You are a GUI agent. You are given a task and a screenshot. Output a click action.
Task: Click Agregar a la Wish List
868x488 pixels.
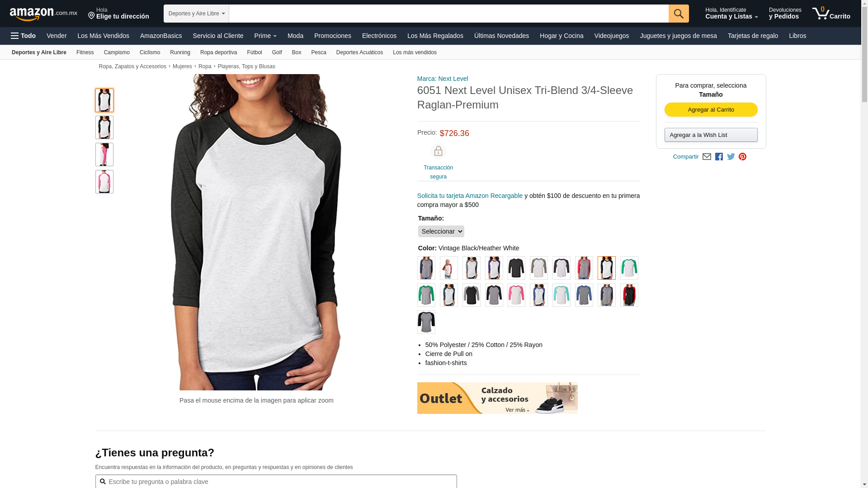click(x=711, y=135)
